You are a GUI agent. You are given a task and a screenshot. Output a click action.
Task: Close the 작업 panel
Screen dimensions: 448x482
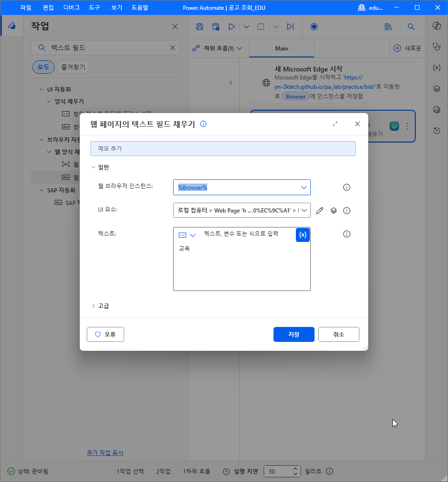[x=175, y=27]
